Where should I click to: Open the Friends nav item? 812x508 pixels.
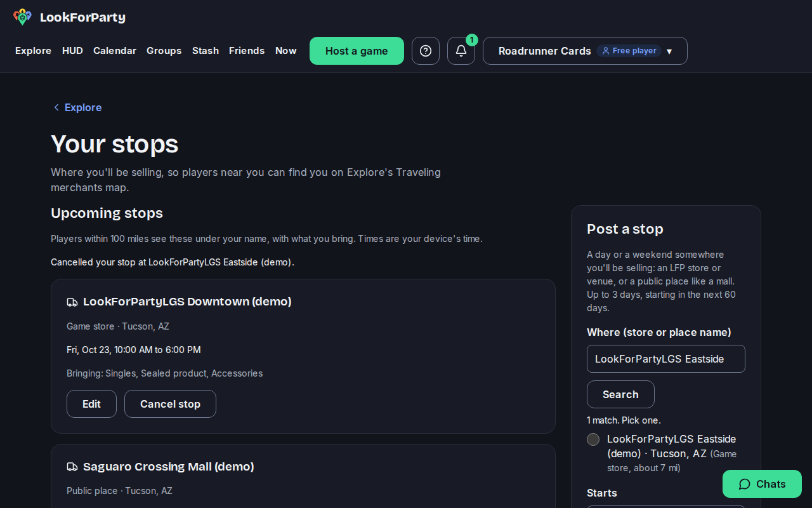(x=247, y=51)
